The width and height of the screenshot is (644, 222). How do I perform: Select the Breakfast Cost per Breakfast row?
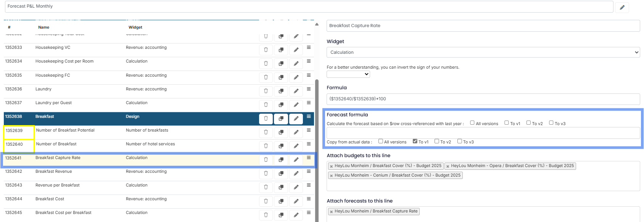tap(63, 213)
